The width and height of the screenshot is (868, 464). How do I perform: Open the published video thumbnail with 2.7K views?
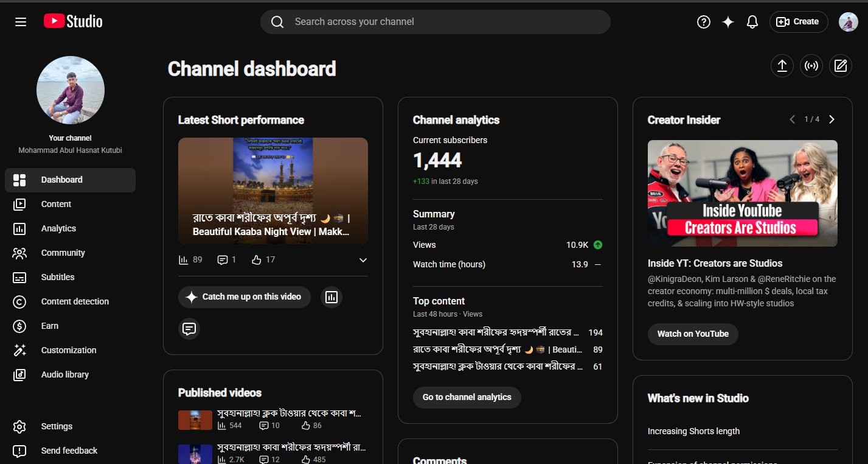pos(195,454)
